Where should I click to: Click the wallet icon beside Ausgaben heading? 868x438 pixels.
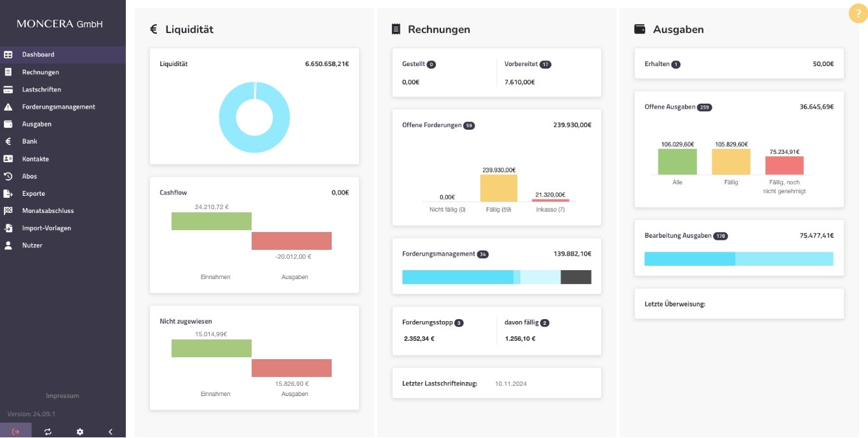tap(640, 29)
